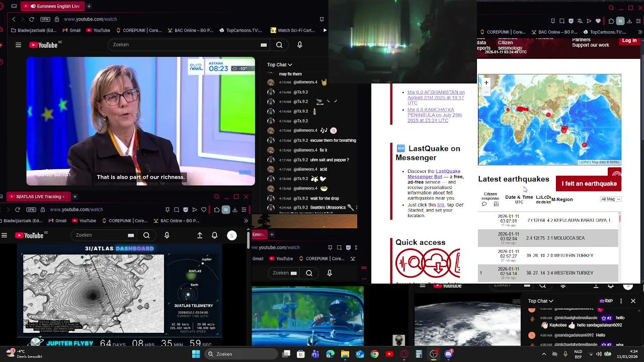Reload the Euronews YouTube page
The image size is (644, 362).
pyautogui.click(x=32, y=19)
